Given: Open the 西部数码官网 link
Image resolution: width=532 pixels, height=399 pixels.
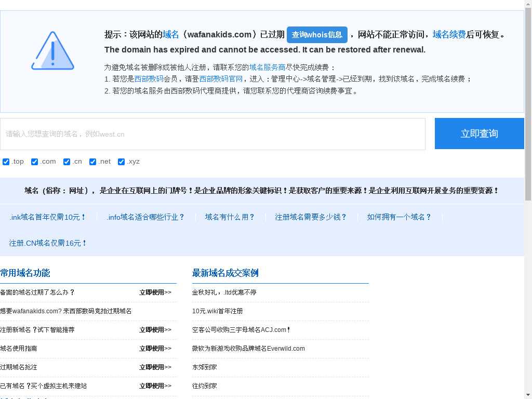Looking at the screenshot, I should click(221, 79).
